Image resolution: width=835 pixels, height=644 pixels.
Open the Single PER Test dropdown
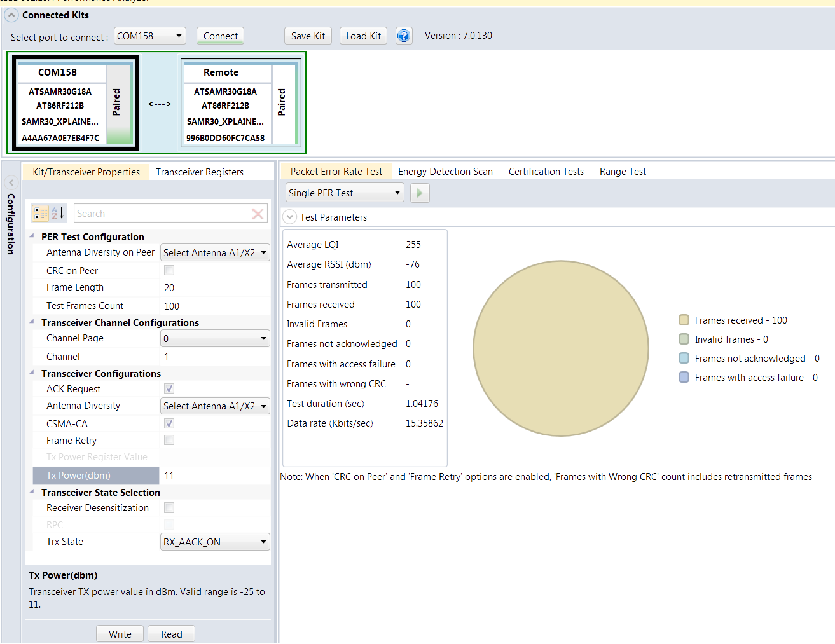tap(345, 193)
